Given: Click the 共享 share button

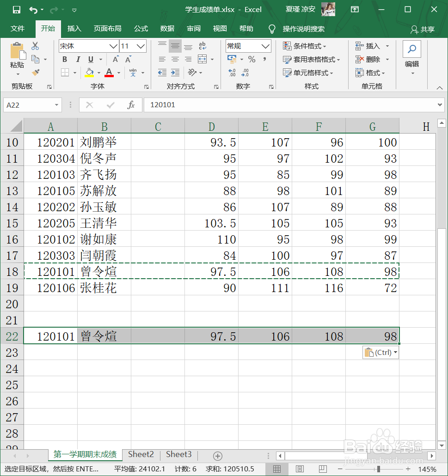Looking at the screenshot, I should click(422, 29).
